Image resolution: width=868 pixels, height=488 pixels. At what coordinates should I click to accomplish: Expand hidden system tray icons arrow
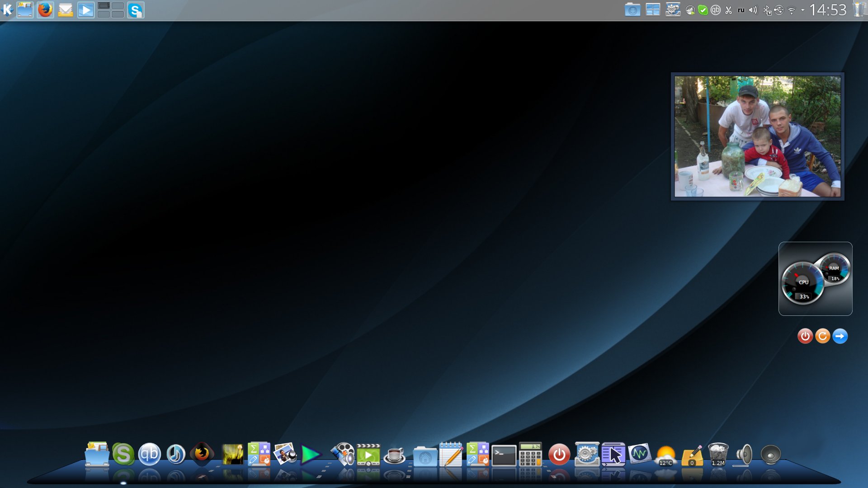(802, 10)
